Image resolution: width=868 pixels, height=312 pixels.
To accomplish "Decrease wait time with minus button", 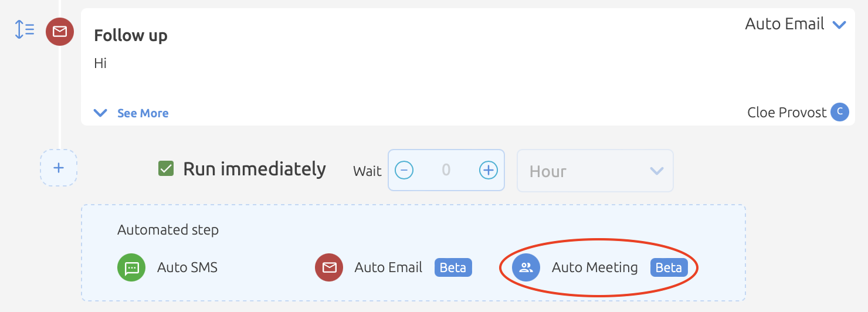I will point(404,170).
